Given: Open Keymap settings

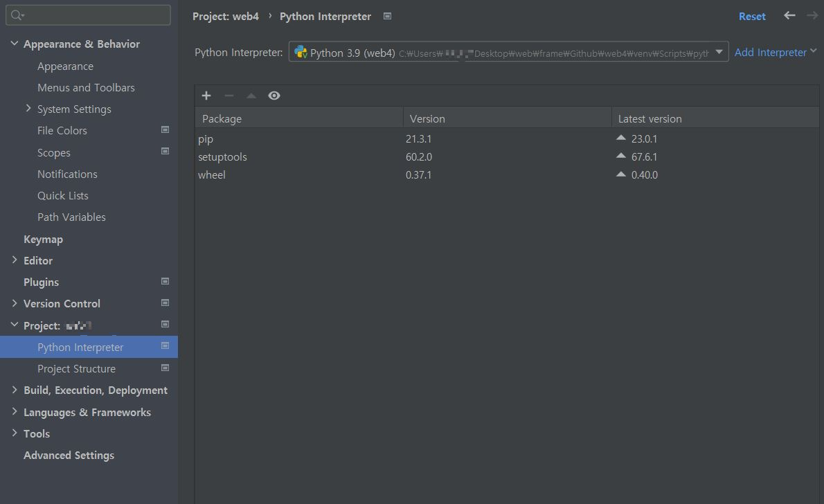Looking at the screenshot, I should tap(43, 239).
